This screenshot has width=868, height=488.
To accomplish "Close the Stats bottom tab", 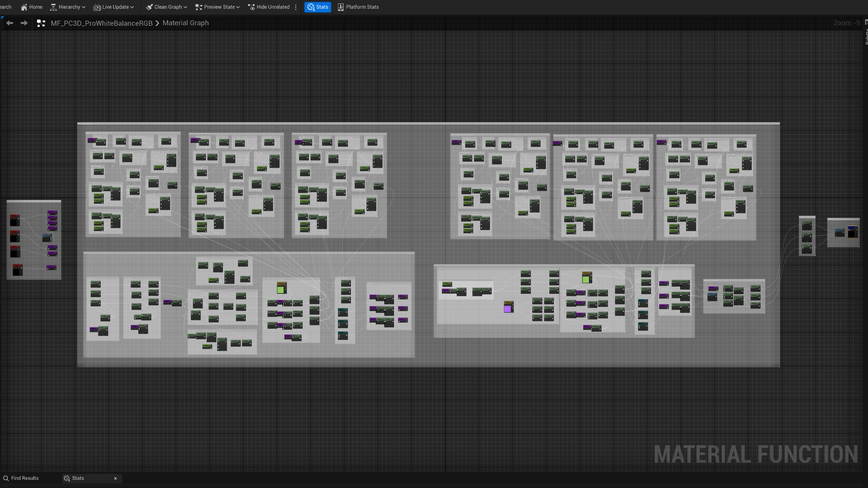I will pos(115,478).
